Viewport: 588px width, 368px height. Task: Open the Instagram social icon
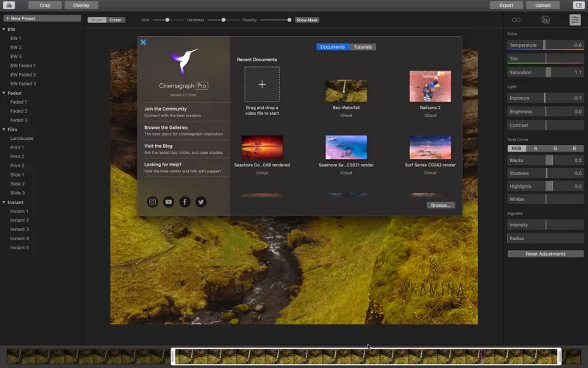click(x=152, y=202)
